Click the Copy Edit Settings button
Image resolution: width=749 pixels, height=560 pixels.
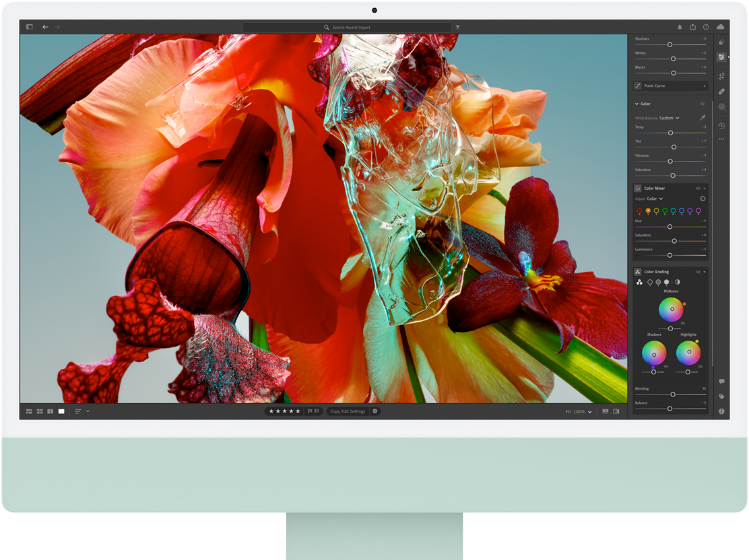tap(348, 411)
